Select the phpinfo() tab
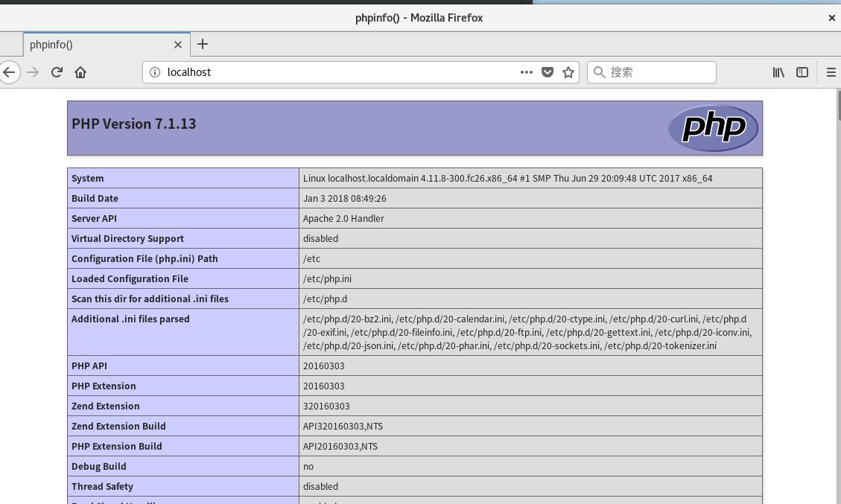Viewport: 841px width, 504px height. coord(107,45)
